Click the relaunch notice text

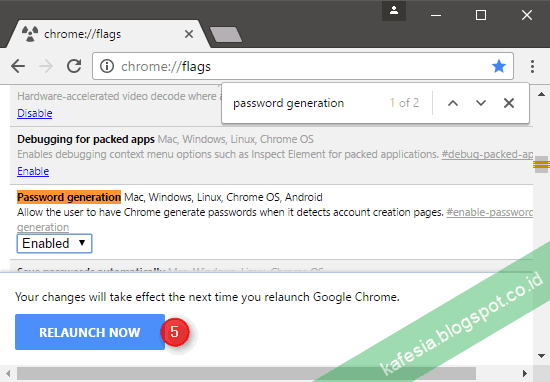pyautogui.click(x=207, y=297)
